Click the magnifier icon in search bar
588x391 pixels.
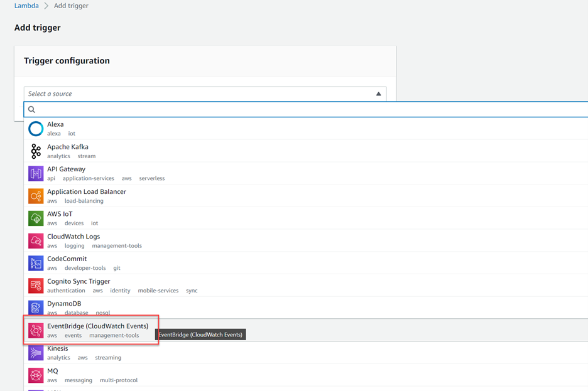(31, 109)
